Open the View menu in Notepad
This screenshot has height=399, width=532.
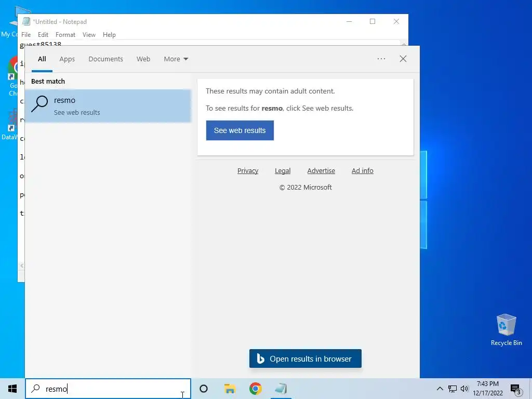[x=89, y=35]
